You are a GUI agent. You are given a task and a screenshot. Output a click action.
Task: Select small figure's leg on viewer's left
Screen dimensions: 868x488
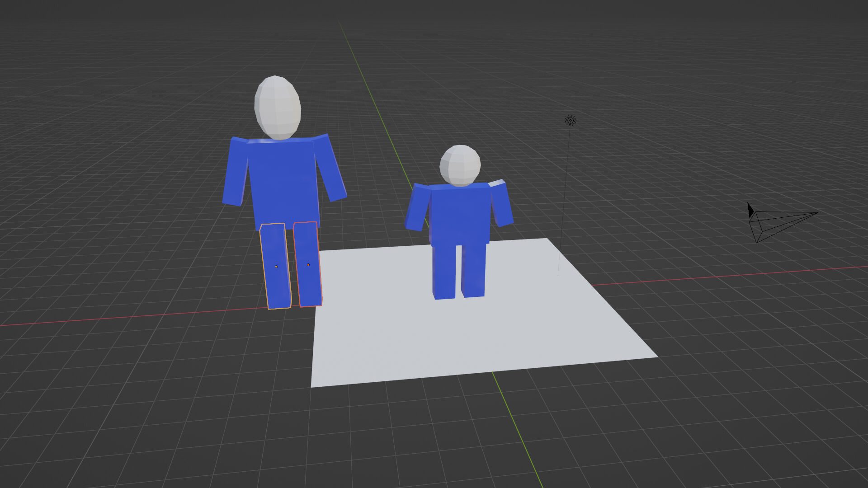tap(444, 272)
